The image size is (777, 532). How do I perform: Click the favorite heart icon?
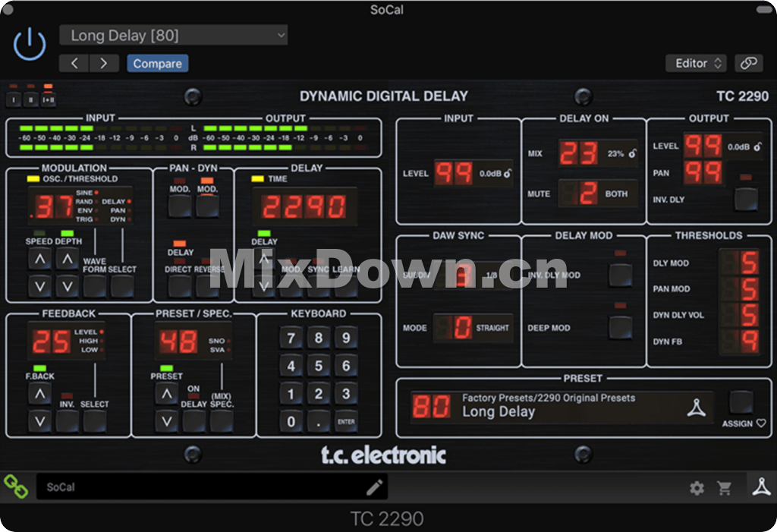pos(761,423)
